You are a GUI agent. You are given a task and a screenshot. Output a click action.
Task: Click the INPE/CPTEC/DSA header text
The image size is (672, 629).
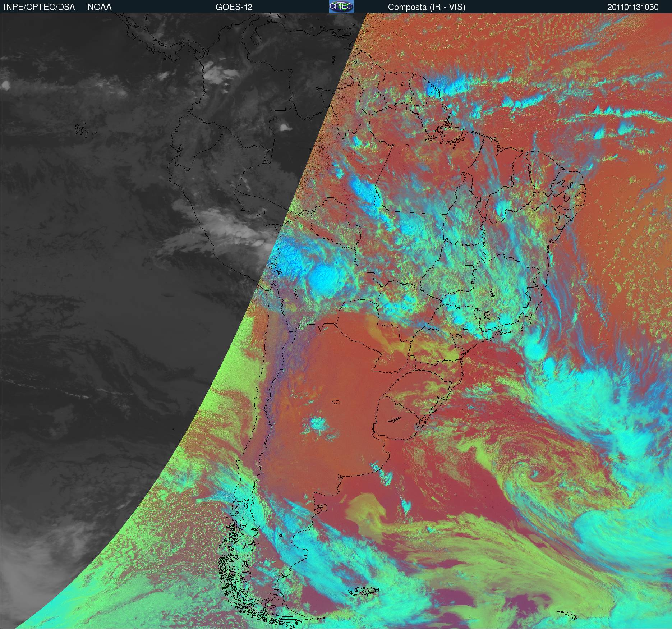pos(39,7)
